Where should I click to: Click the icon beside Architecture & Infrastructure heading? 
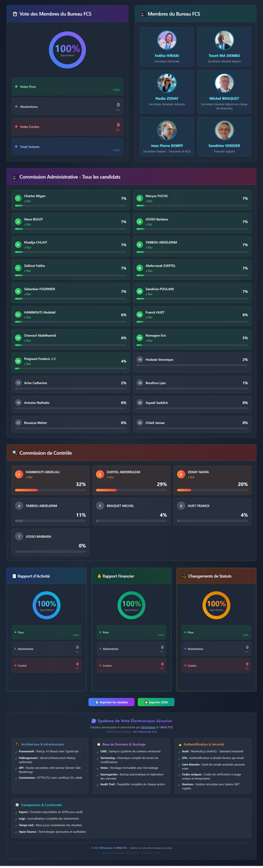click(17, 744)
